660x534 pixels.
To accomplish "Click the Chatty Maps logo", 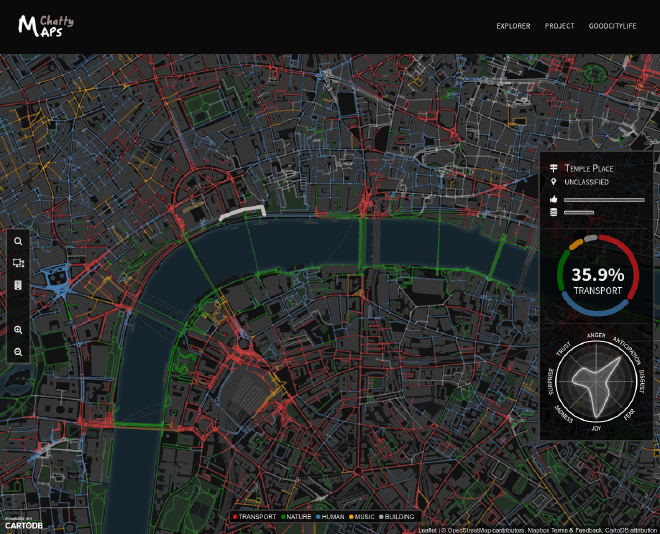I will (45, 26).
